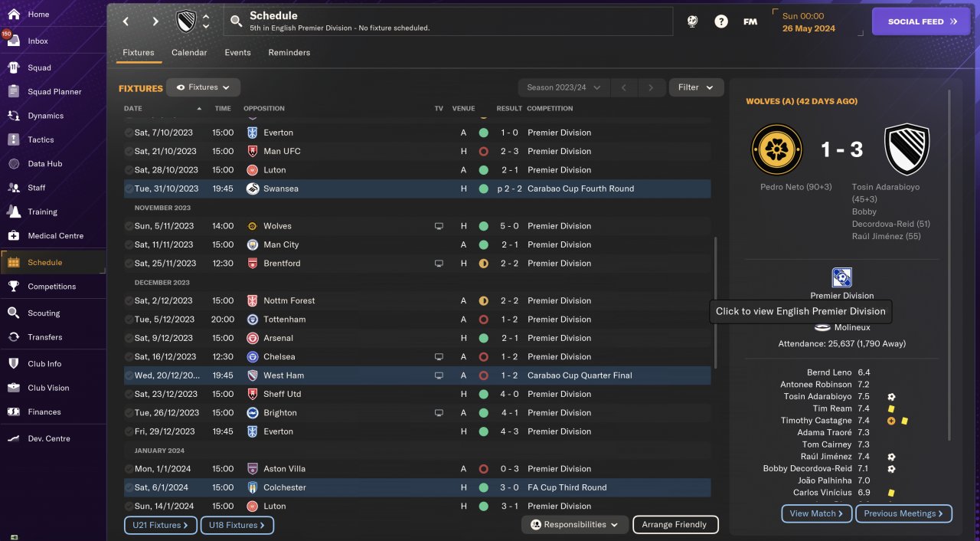Open the Inbox icon with 150 badge
This screenshot has width=980, height=541.
tap(14, 41)
